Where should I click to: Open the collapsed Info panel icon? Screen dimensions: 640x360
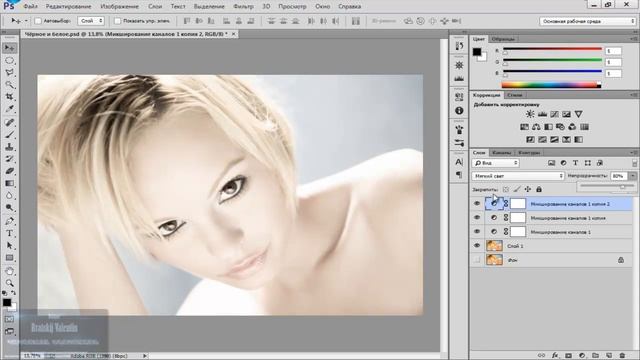click(x=459, y=111)
